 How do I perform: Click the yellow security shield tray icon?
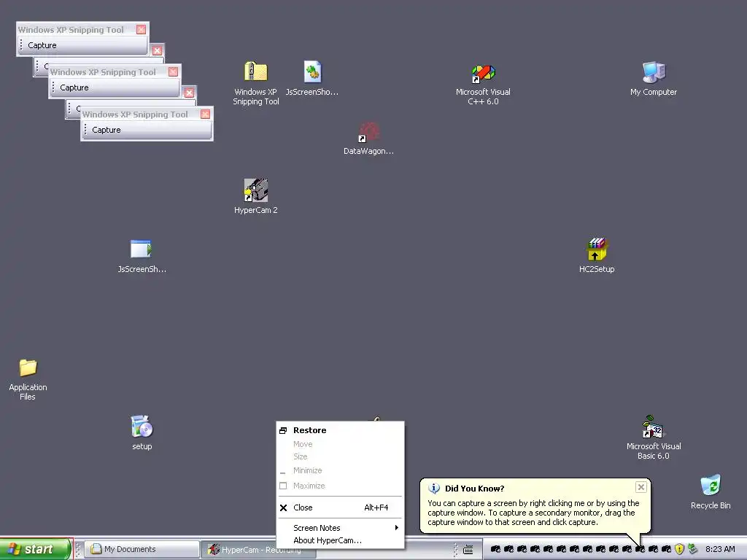point(679,549)
